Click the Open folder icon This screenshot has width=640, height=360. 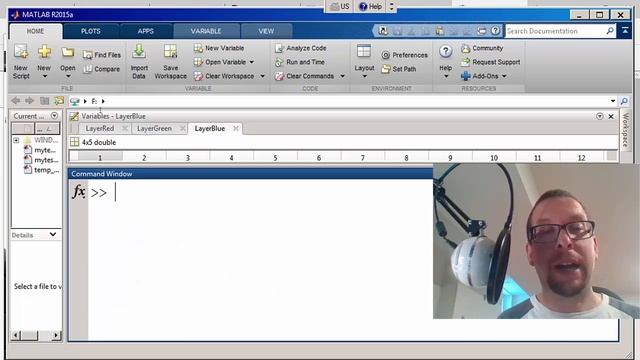(68, 52)
